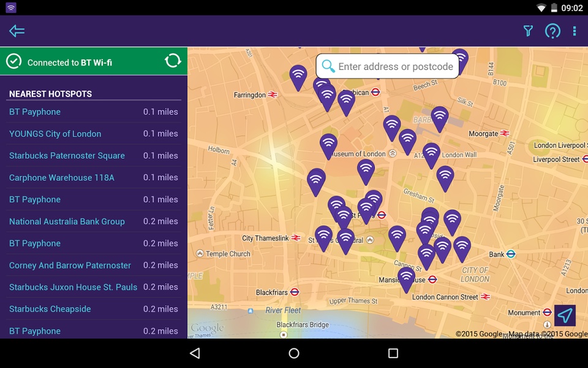Tap the Android recent apps button
This screenshot has height=368, width=588.
click(393, 353)
